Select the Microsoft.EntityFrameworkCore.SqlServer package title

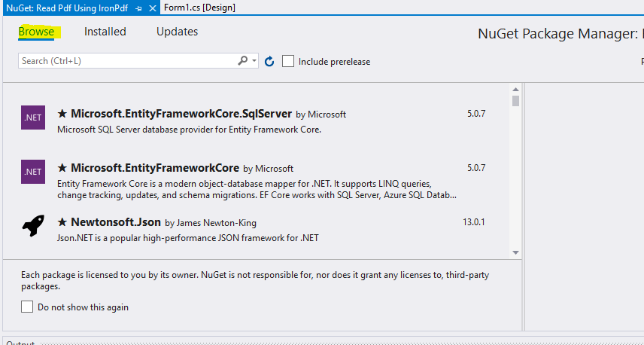181,114
